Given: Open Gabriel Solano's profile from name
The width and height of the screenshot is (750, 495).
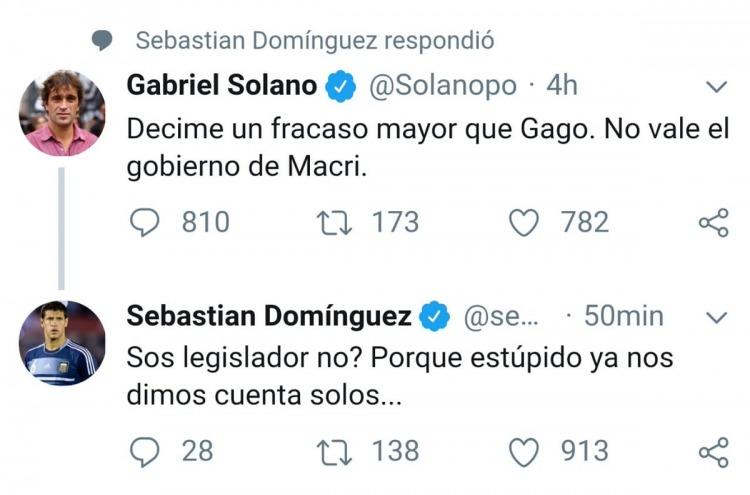Looking at the screenshot, I should [221, 86].
